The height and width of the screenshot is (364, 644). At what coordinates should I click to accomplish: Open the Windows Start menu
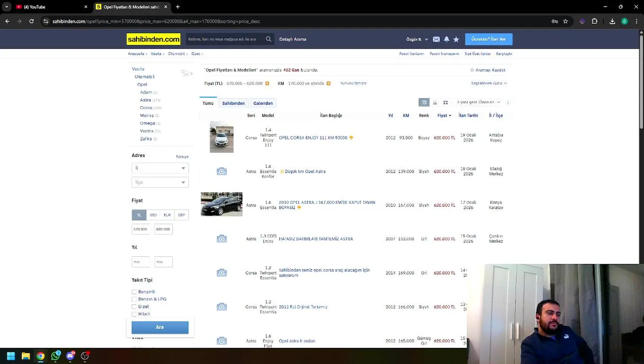11,356
